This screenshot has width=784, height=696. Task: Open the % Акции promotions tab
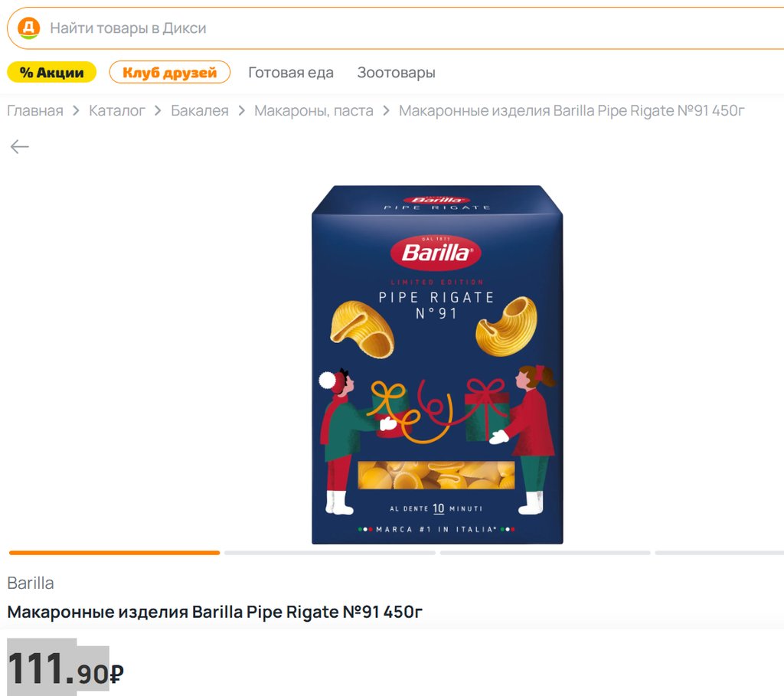pos(51,73)
